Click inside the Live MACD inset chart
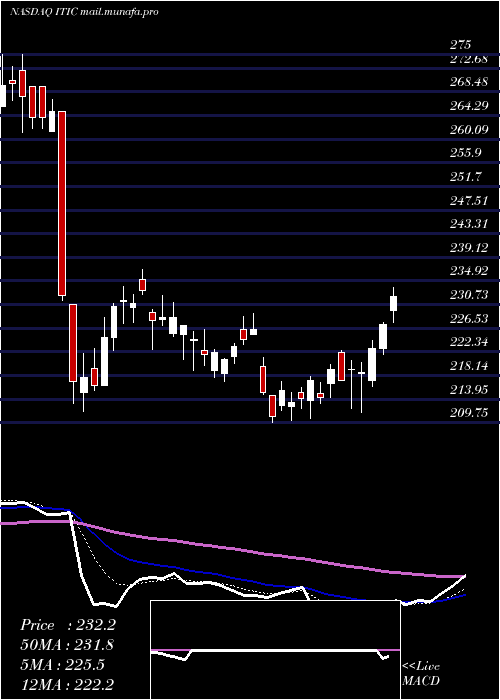This screenshot has height=700, width=500. point(275,650)
